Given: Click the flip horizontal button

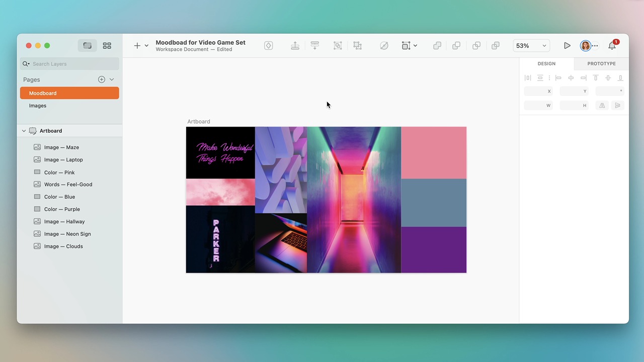Looking at the screenshot, I should pos(602,106).
